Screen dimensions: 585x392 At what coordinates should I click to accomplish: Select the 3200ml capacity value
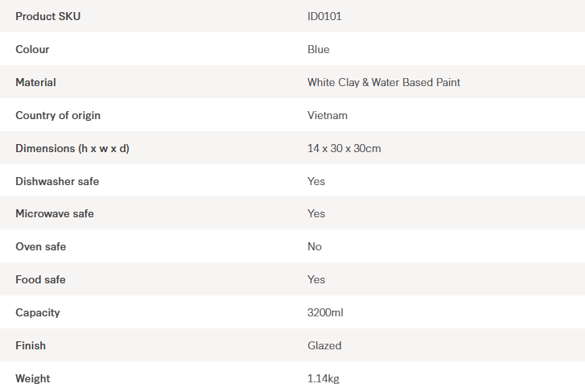(326, 312)
